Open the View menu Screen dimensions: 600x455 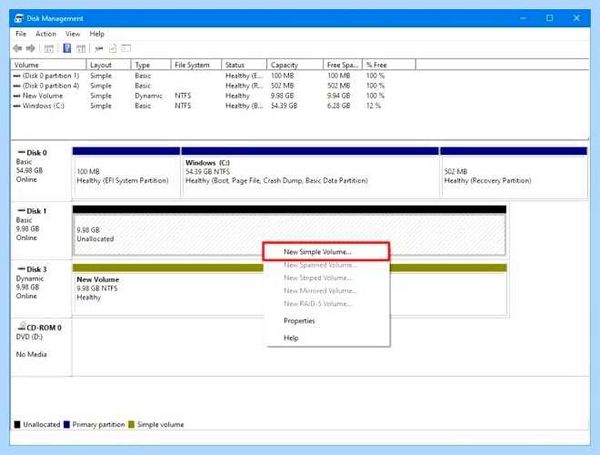[73, 34]
